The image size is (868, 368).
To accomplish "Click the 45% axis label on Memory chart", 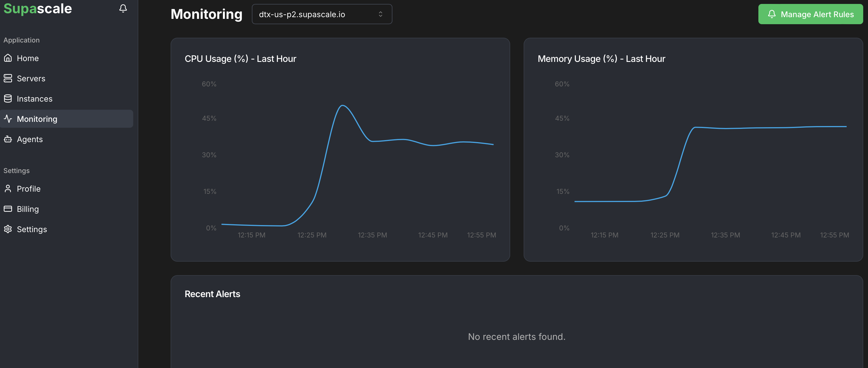I will pos(562,118).
